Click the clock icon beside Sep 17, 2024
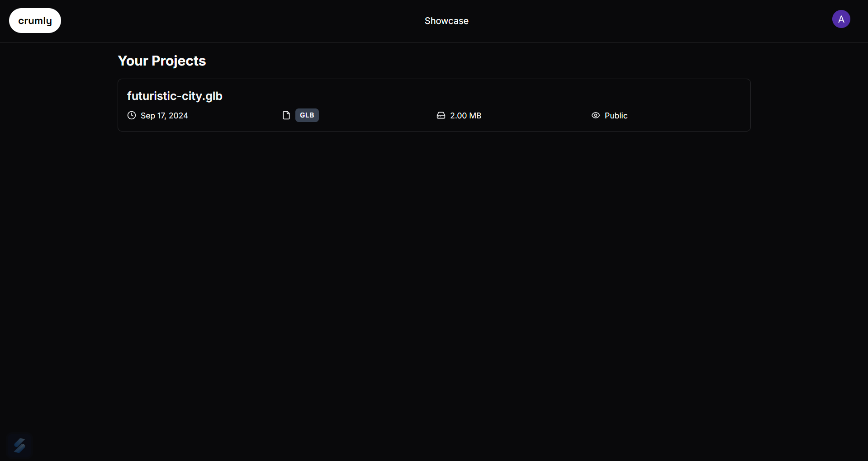Viewport: 868px width, 461px height. 132,115
